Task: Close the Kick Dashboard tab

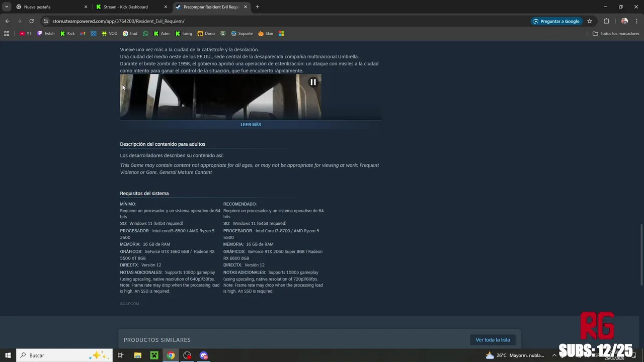Action: click(x=166, y=7)
